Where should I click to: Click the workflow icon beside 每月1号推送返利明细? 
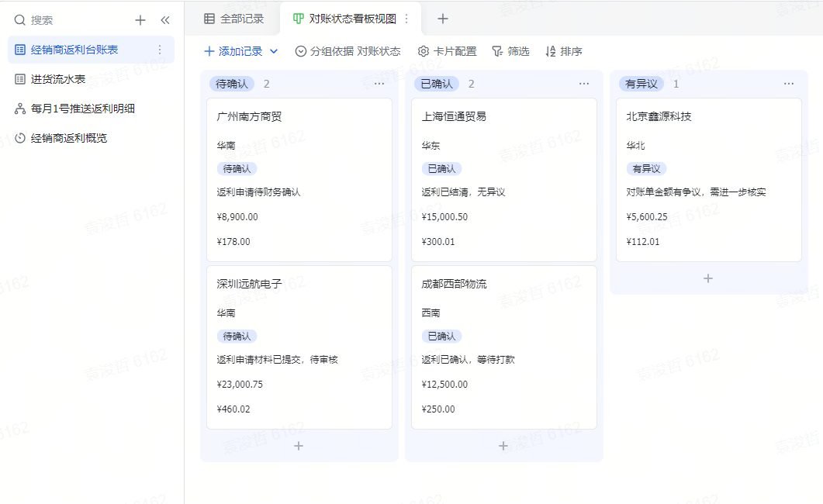click(x=20, y=109)
